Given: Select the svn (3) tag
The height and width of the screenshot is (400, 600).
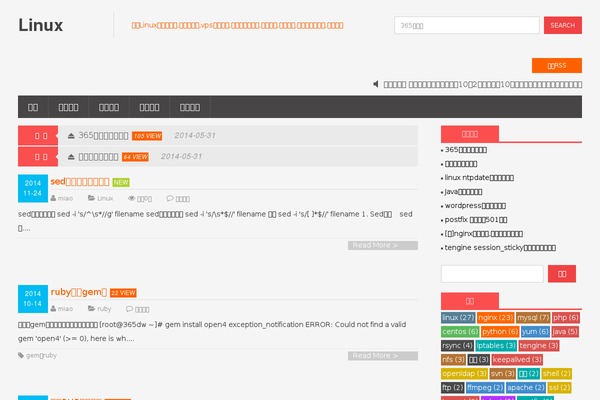Looking at the screenshot, I should [502, 374].
